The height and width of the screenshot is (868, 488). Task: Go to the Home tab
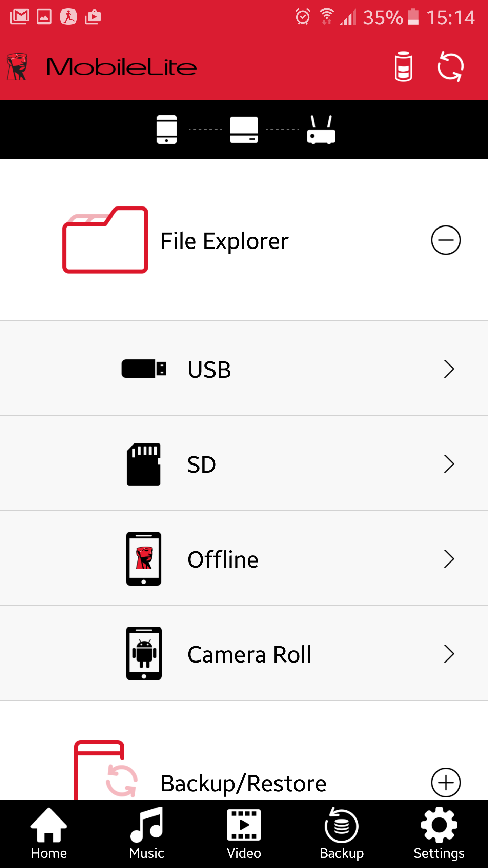coord(49,834)
